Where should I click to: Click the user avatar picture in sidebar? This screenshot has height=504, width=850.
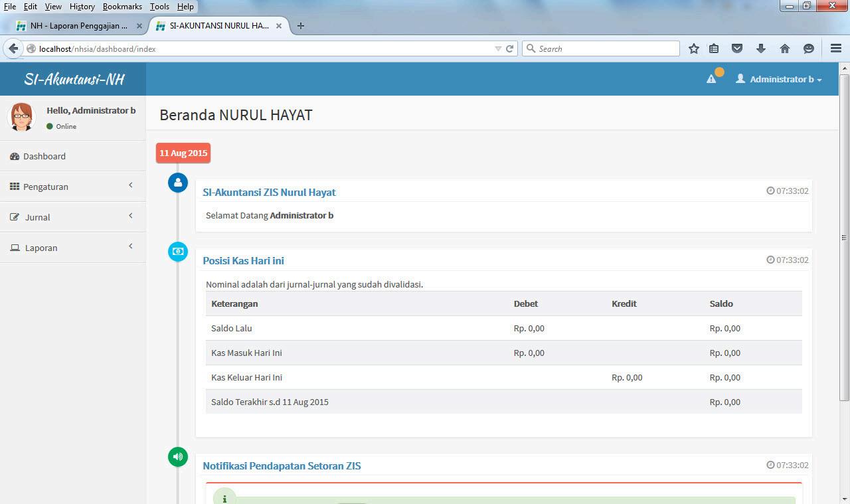[21, 118]
